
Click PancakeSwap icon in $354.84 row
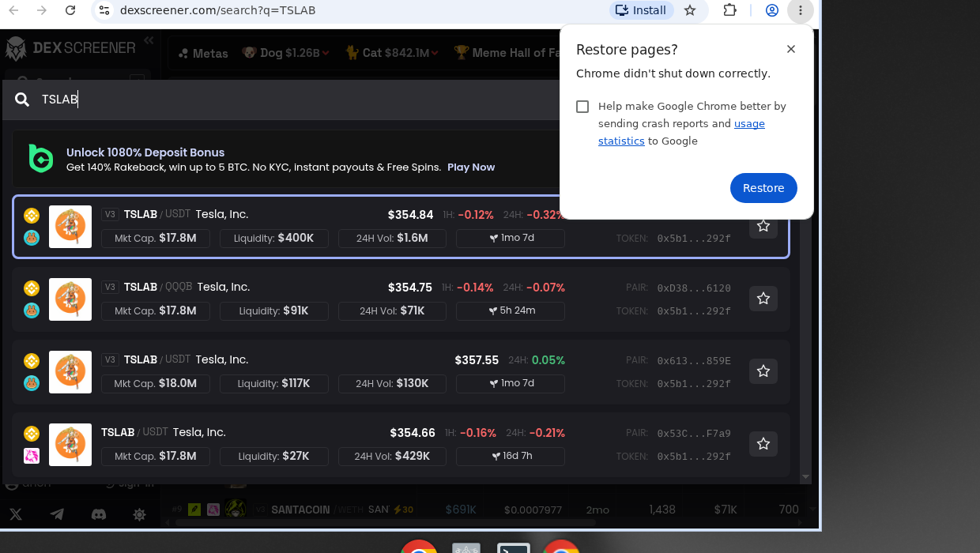click(x=32, y=238)
